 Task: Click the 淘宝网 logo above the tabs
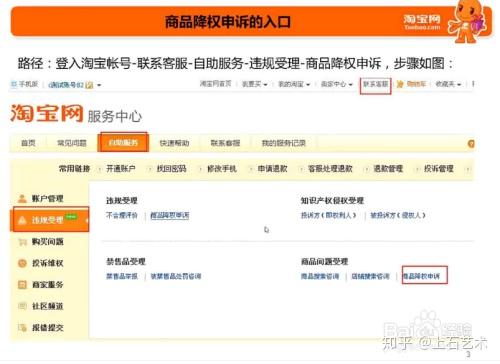46,113
